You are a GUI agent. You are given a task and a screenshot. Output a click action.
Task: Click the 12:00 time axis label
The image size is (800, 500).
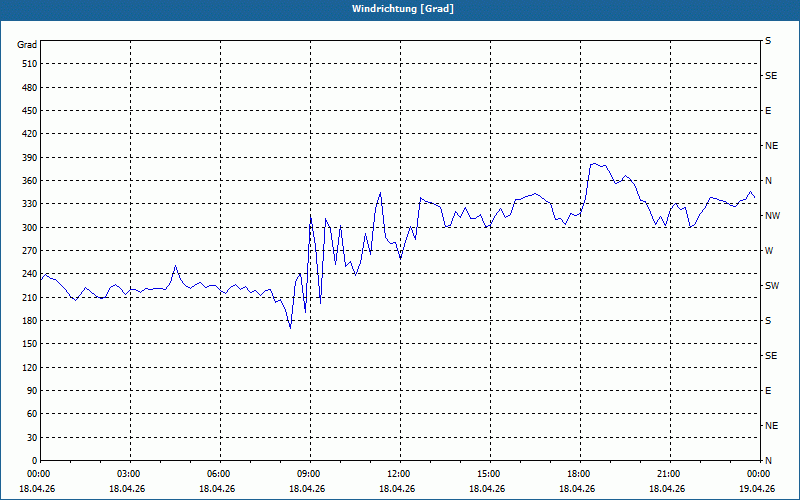click(x=400, y=474)
